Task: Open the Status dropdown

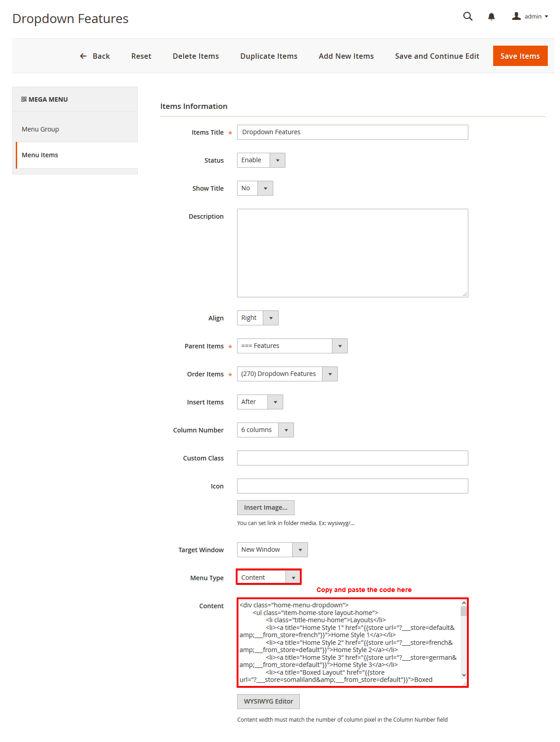Action: pyautogui.click(x=261, y=160)
